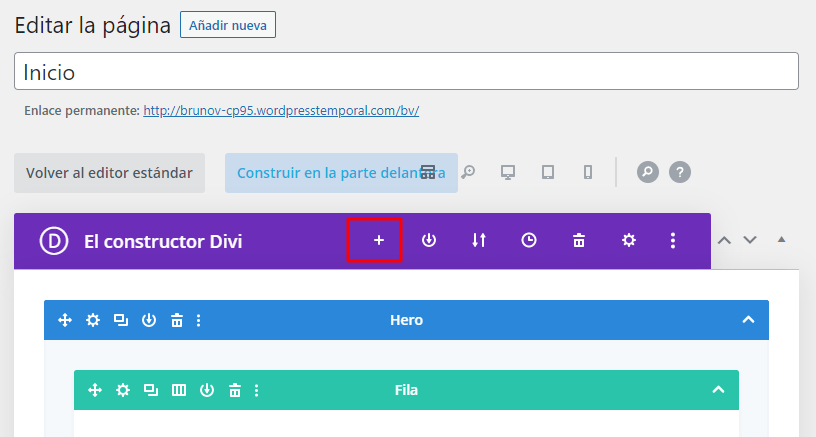
Task: Open Divi builder page settings gear
Action: (629, 240)
